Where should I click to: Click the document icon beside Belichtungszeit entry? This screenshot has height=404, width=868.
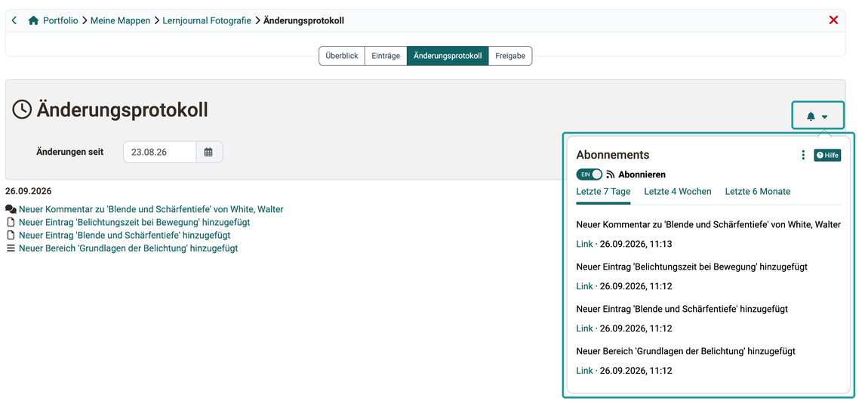pos(10,222)
